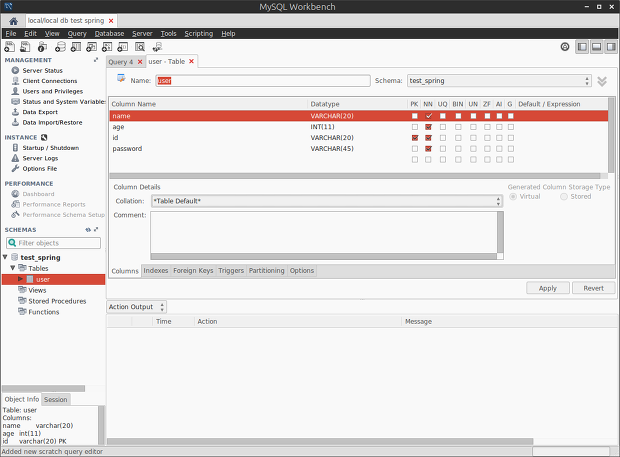This screenshot has height=457, width=620.
Task: Open the preferences gear icon at top right
Action: [x=565, y=47]
